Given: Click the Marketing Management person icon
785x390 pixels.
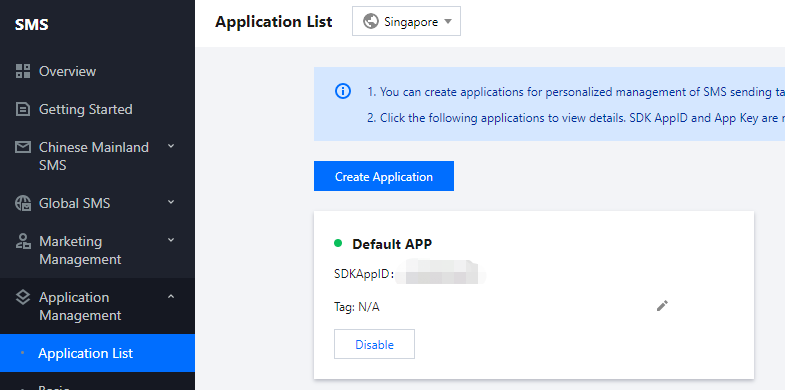Looking at the screenshot, I should coord(23,241).
